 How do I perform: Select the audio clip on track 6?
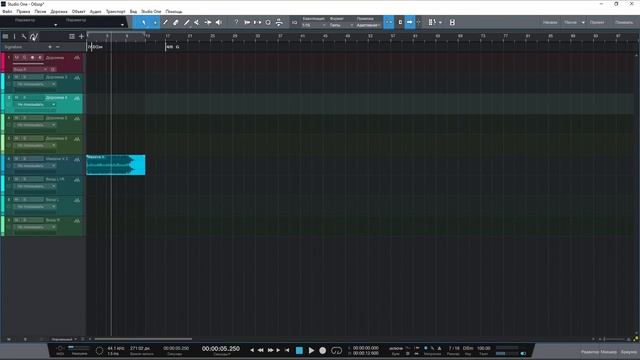[116, 164]
